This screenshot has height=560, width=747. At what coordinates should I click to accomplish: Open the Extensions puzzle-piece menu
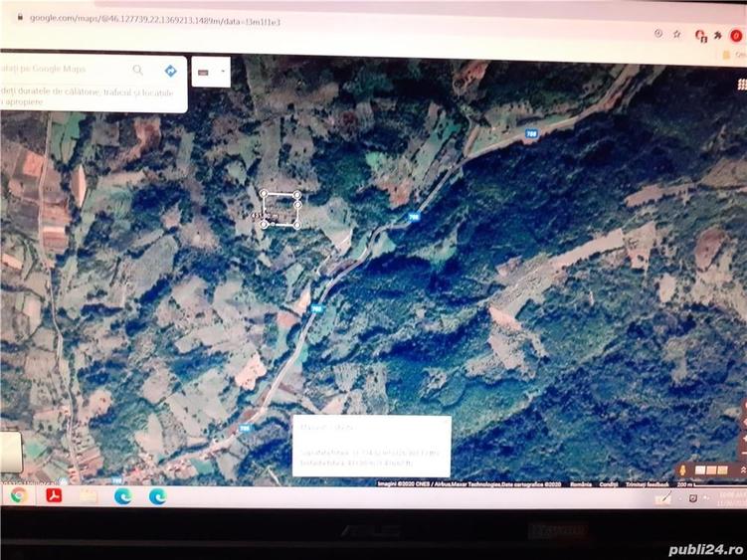(717, 35)
